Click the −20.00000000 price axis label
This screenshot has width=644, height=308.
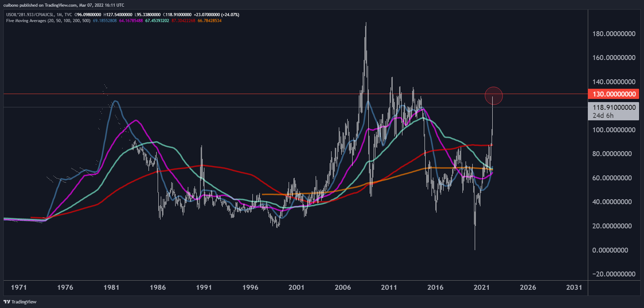[614, 274]
